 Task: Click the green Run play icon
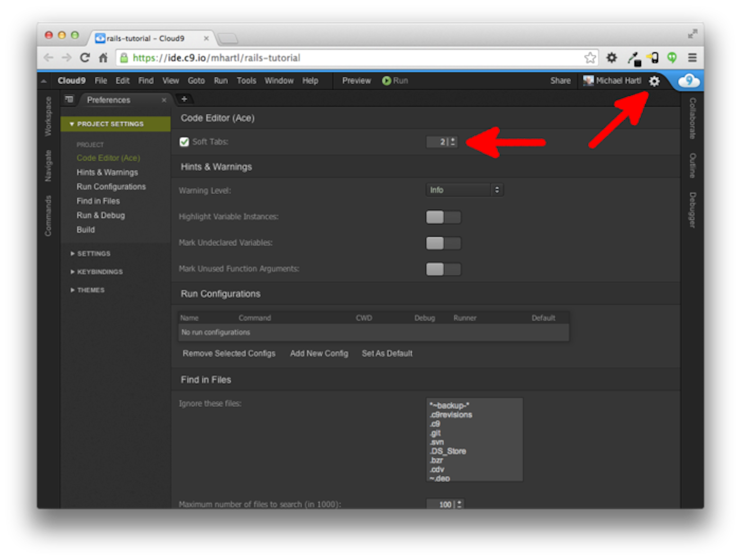[x=386, y=81]
